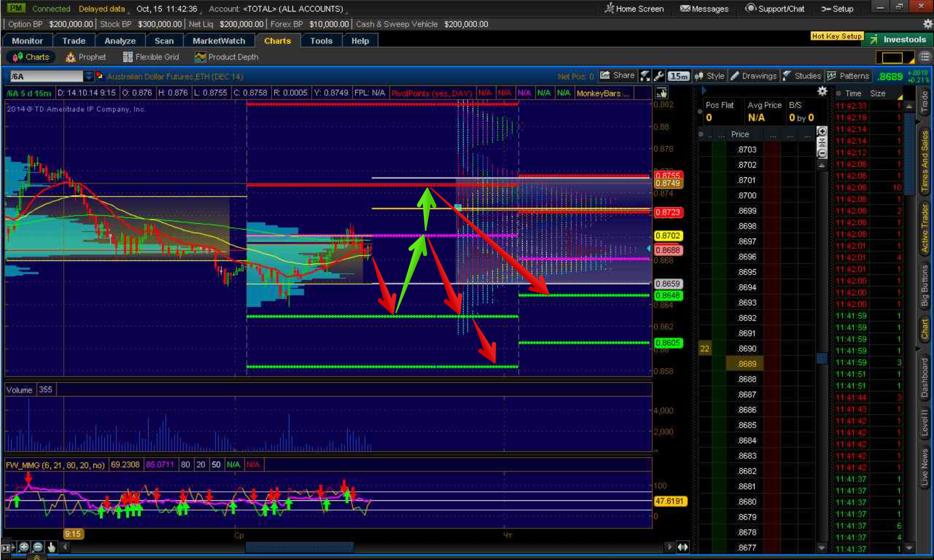This screenshot has width=934, height=560.
Task: Open the Investools panel
Action: click(898, 39)
